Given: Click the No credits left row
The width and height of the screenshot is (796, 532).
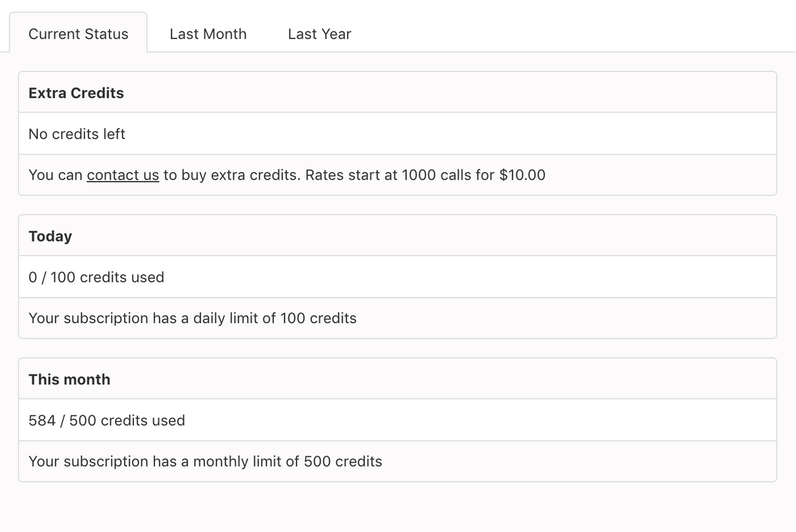Looking at the screenshot, I should 397,134.
